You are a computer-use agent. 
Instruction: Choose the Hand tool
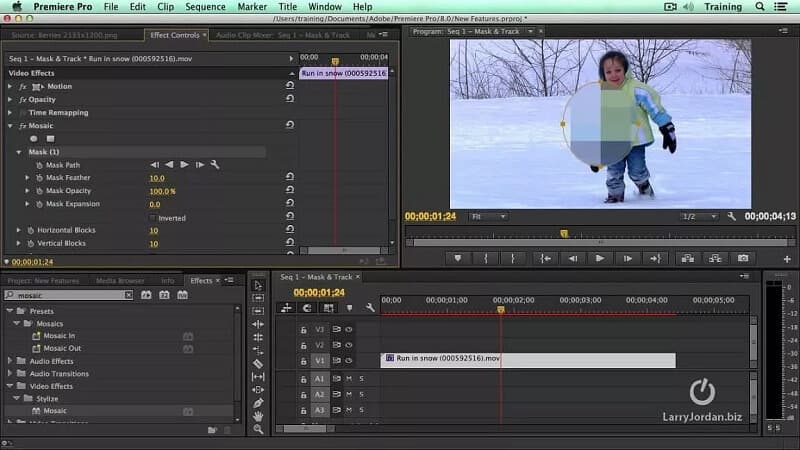tap(258, 416)
